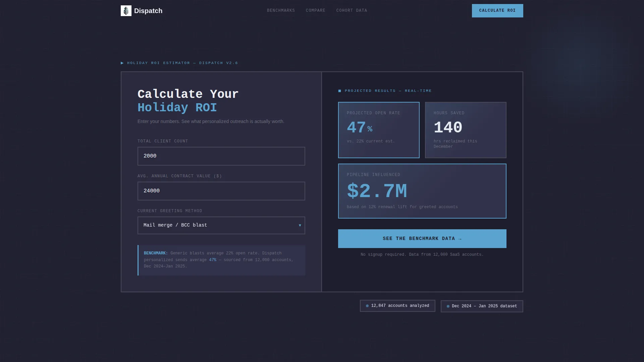The image size is (644, 362).
Task: Click the Pipeline Influenced card
Action: pos(422,191)
